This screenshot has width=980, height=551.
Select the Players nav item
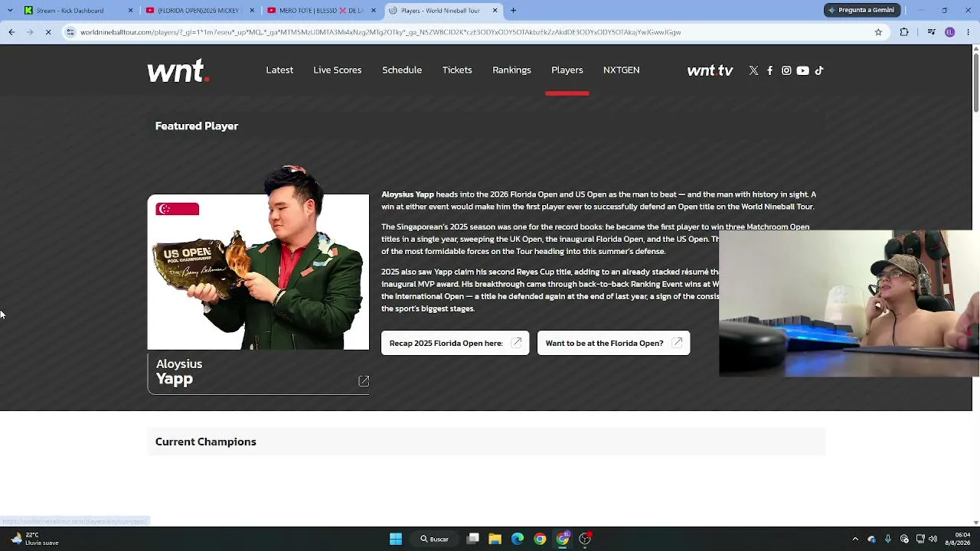567,70
